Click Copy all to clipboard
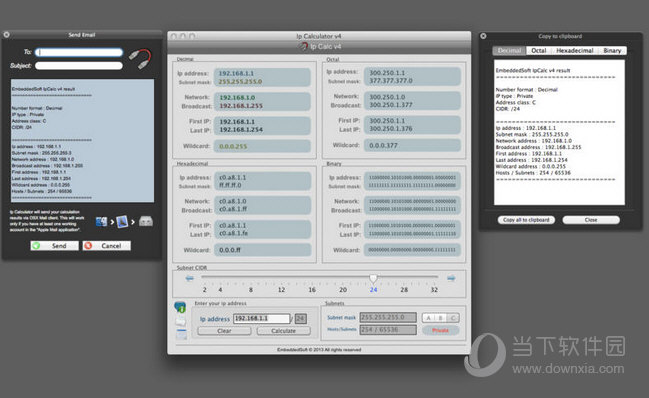Image resolution: width=649 pixels, height=398 pixels. click(526, 220)
